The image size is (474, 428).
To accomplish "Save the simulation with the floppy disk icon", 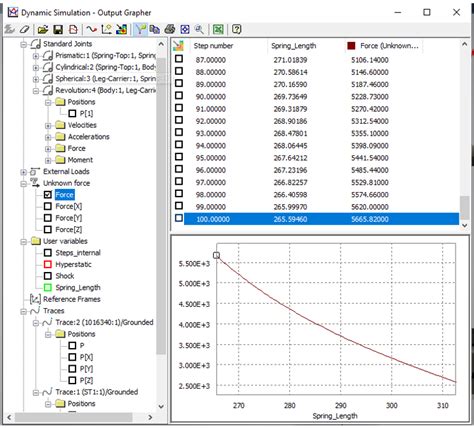I will [x=58, y=29].
